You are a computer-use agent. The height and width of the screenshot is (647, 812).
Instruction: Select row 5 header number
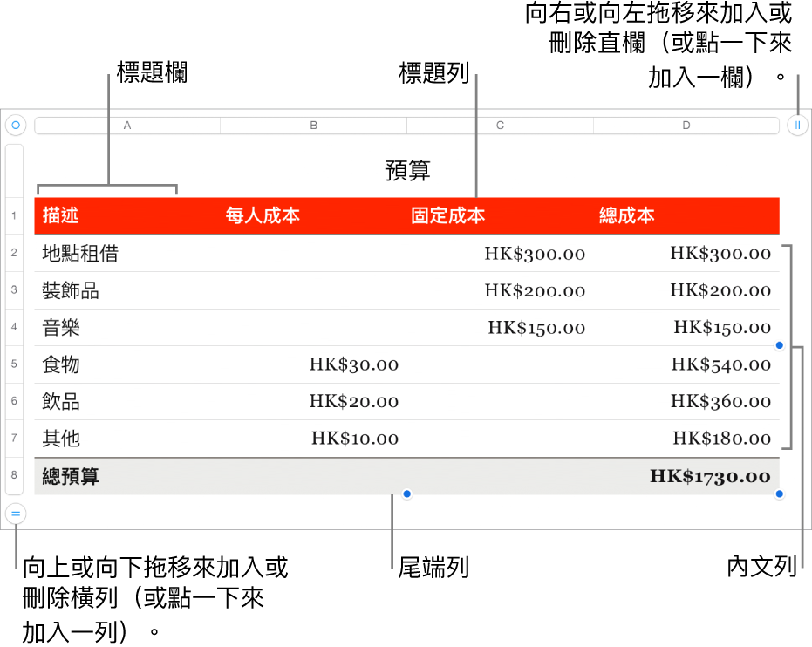point(14,364)
